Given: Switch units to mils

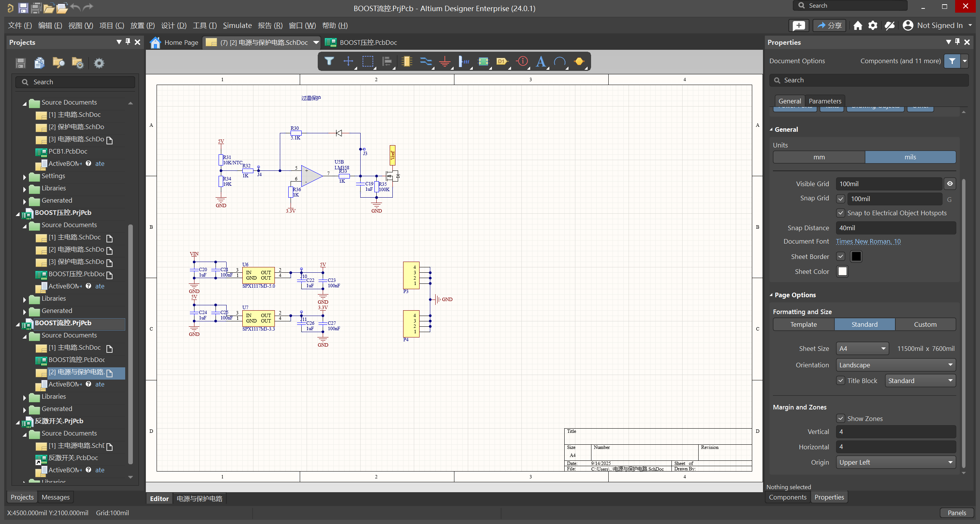Looking at the screenshot, I should (x=910, y=157).
